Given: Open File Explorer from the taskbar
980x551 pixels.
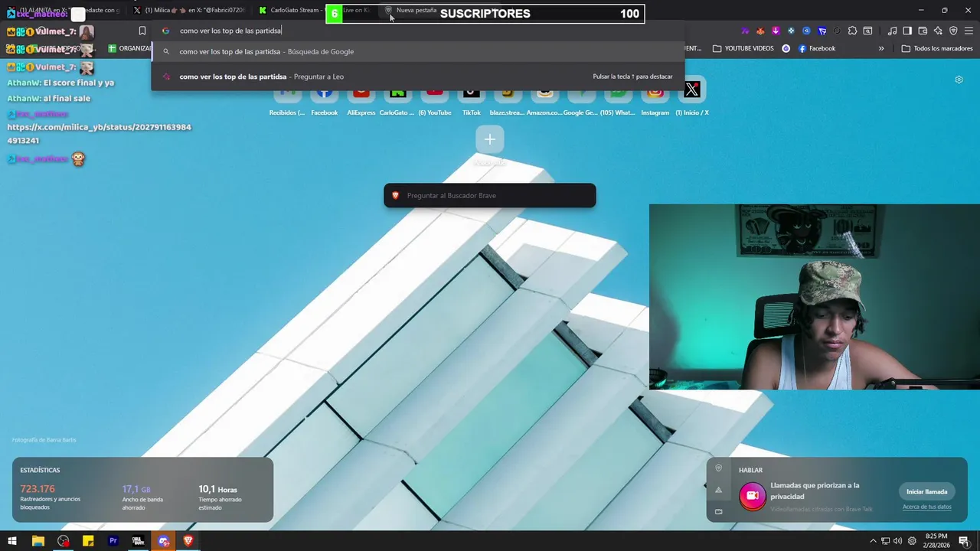Looking at the screenshot, I should point(38,541).
